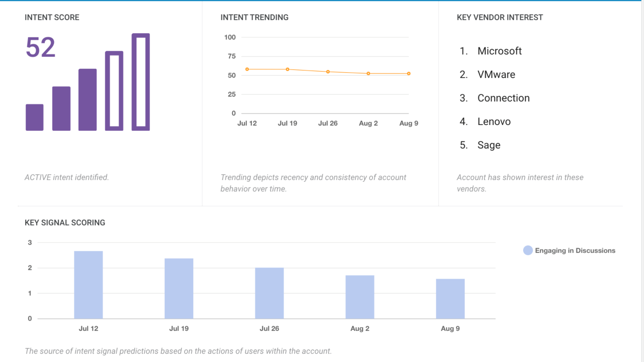Screen dimensions: 644x362
Task: Click the Microsoft vendor entry
Action: pyautogui.click(x=499, y=51)
